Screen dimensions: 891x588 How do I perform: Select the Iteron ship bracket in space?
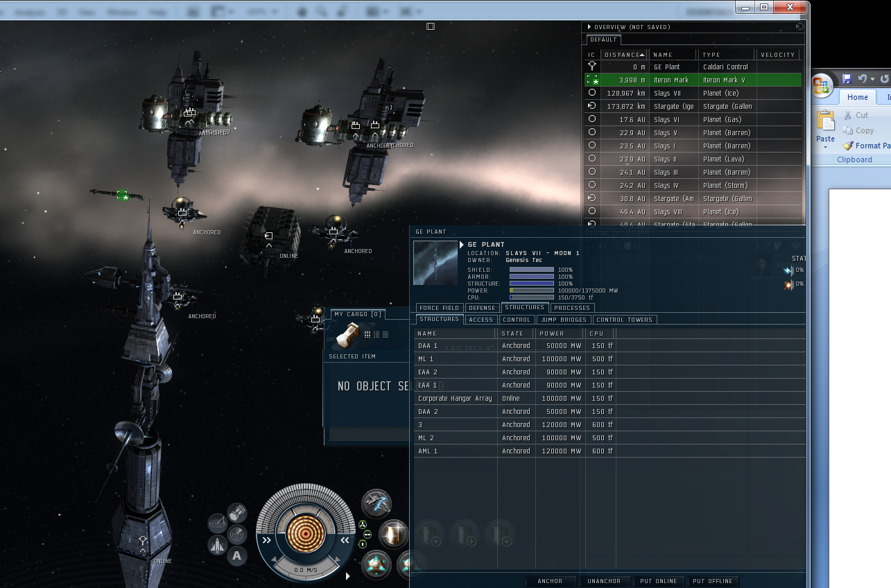pyautogui.click(x=122, y=196)
